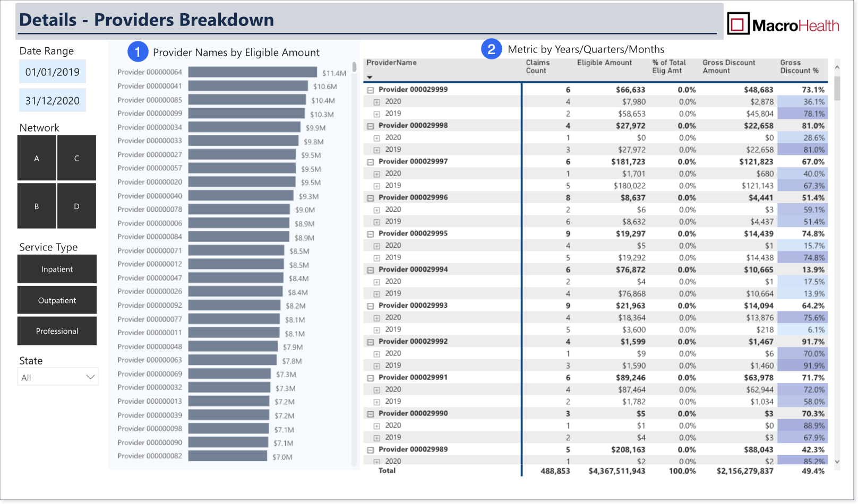Viewport: 858px width, 504px height.
Task: Expand 2019 under Provider 000029991
Action: pos(376,402)
